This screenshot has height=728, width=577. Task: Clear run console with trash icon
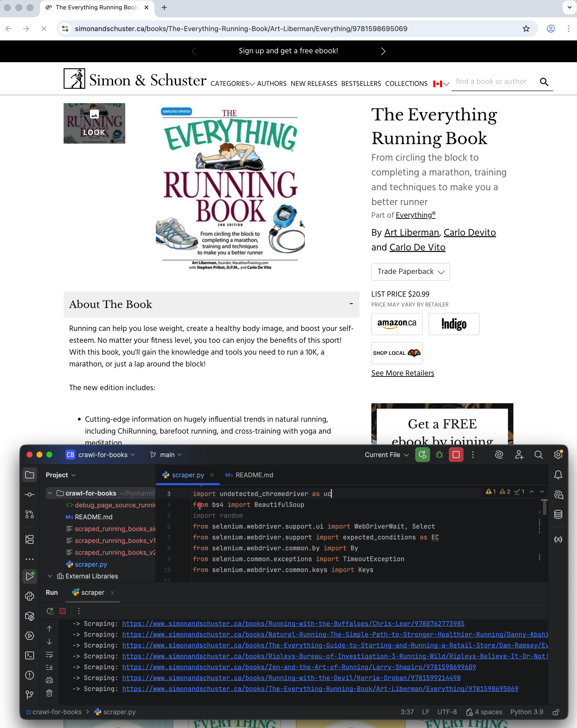pyautogui.click(x=49, y=693)
